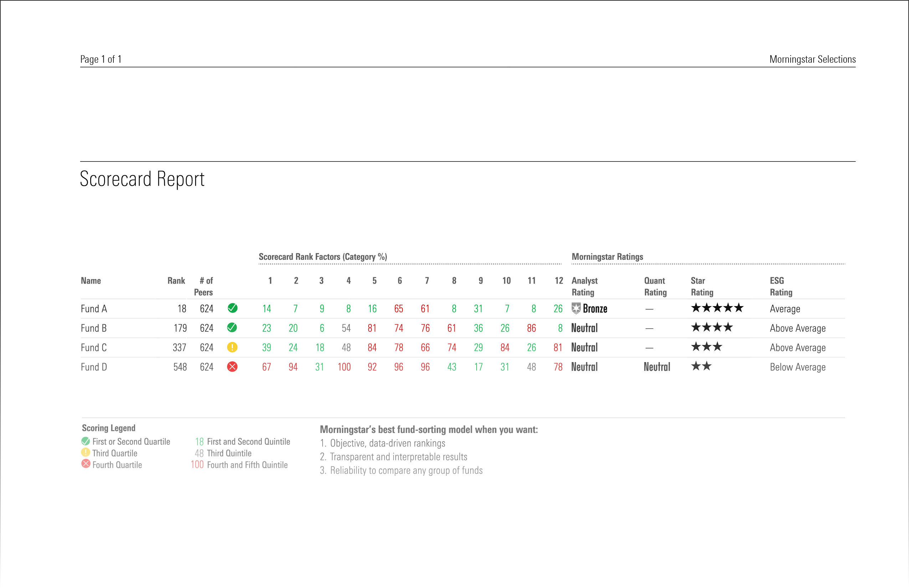Image resolution: width=909 pixels, height=588 pixels.
Task: Click the Scorecard Report title
Action: 142,179
